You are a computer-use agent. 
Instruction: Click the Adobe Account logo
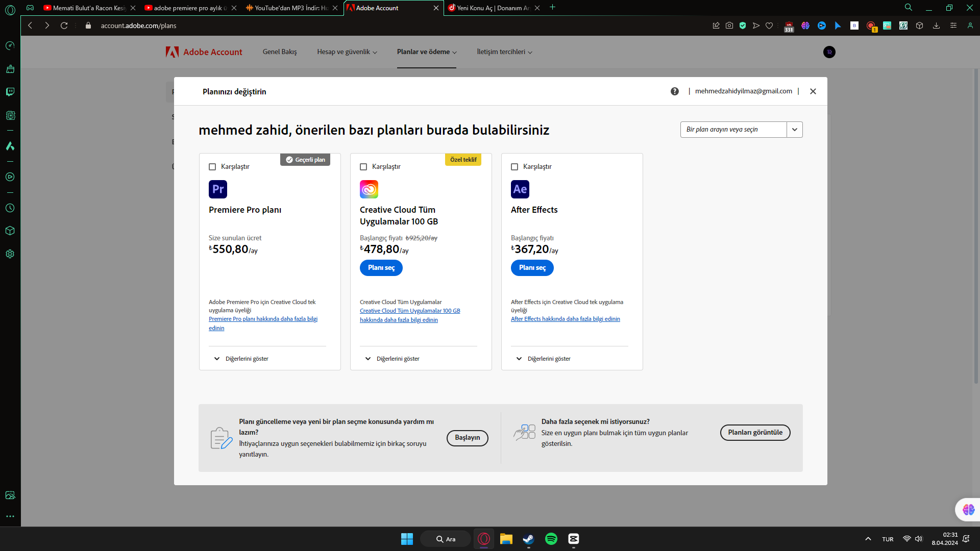pos(204,52)
